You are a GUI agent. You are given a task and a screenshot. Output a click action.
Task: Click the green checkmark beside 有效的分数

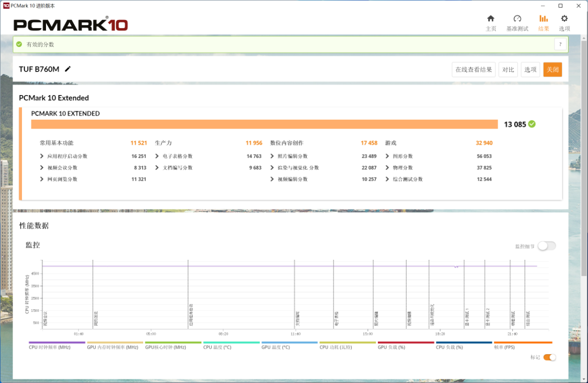tap(19, 44)
